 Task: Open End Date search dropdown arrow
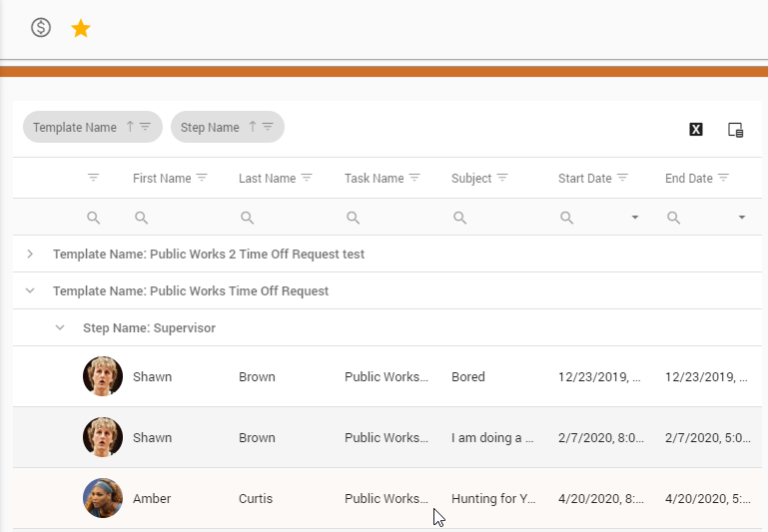741,218
